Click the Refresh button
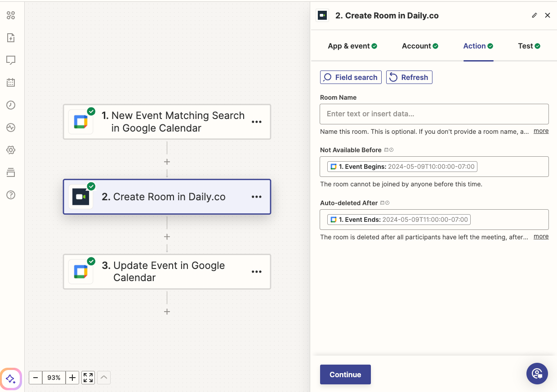Image resolution: width=557 pixels, height=392 pixels. [x=409, y=77]
